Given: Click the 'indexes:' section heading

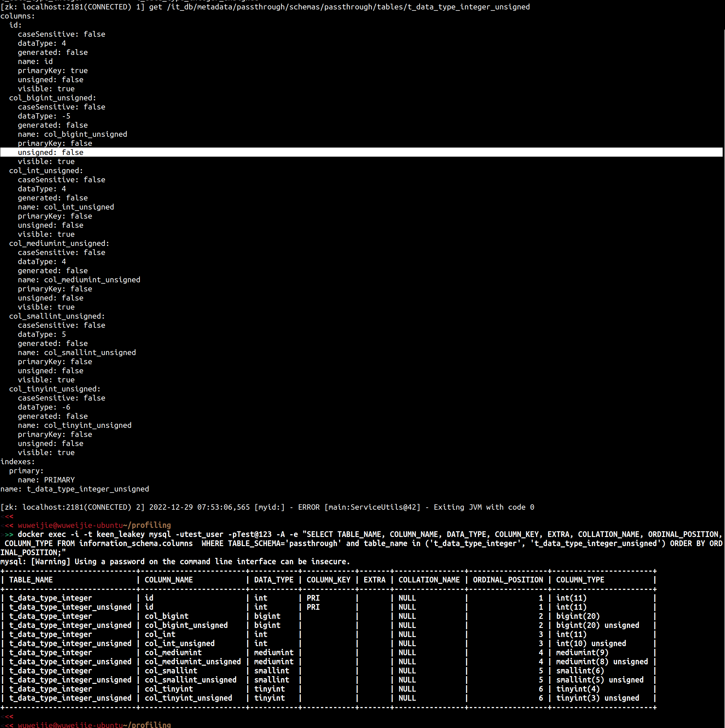Looking at the screenshot, I should click(17, 462).
